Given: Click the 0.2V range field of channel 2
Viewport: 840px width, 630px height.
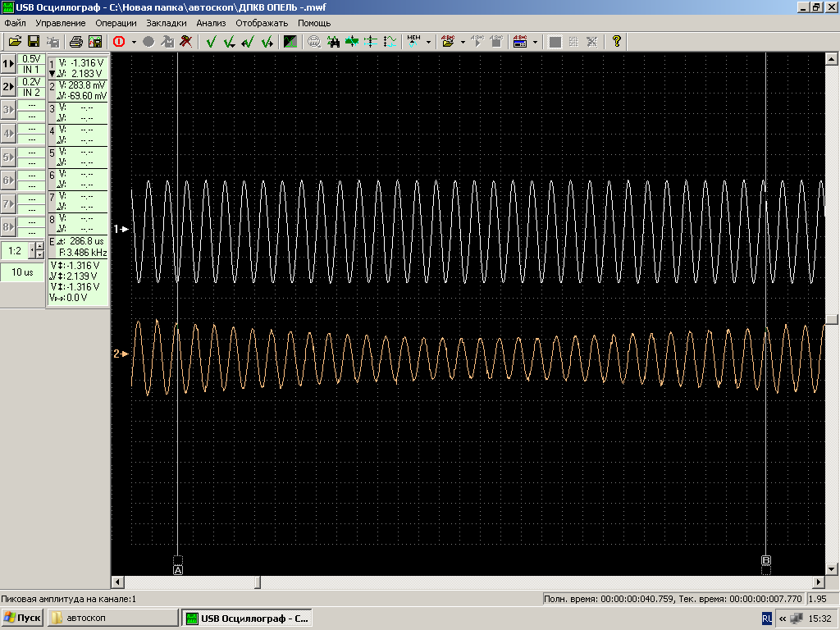Looking at the screenshot, I should (x=31, y=81).
